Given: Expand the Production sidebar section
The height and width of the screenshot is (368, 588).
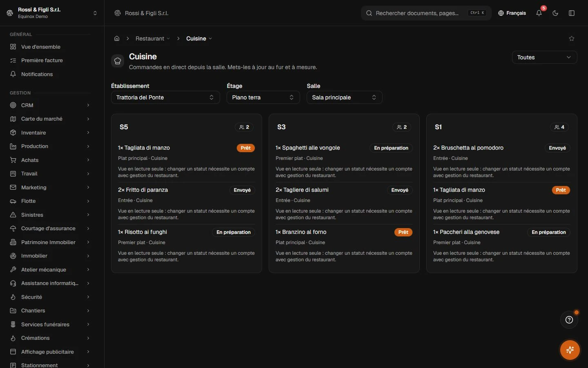Looking at the screenshot, I should 50,146.
